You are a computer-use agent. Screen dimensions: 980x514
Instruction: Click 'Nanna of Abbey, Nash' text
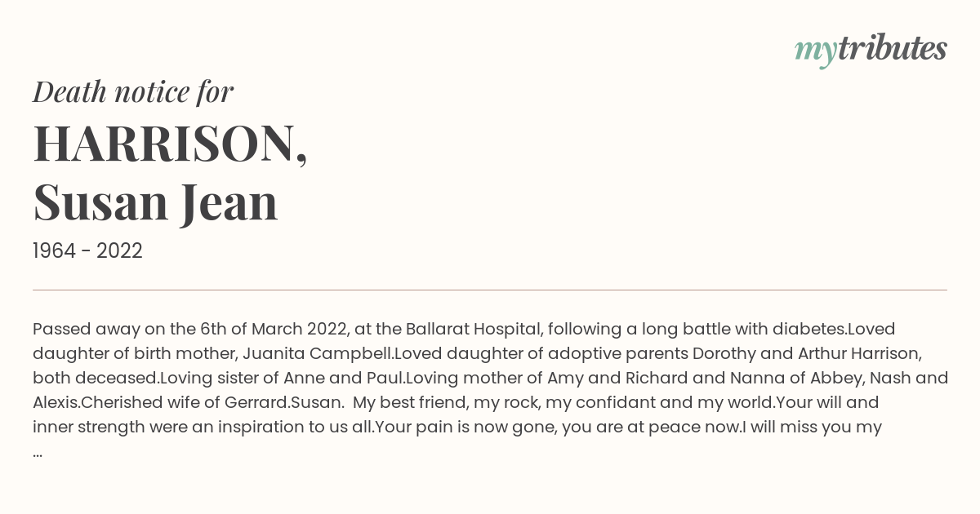tap(798, 378)
